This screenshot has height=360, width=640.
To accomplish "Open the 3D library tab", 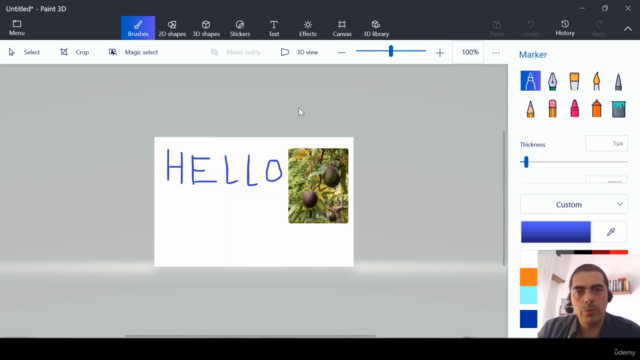I will click(376, 28).
